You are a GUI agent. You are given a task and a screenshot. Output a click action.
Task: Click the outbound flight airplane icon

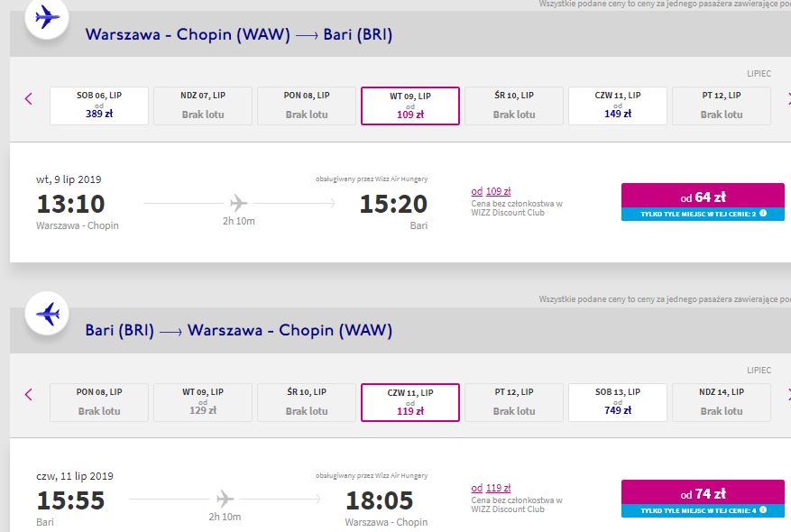coord(47,18)
